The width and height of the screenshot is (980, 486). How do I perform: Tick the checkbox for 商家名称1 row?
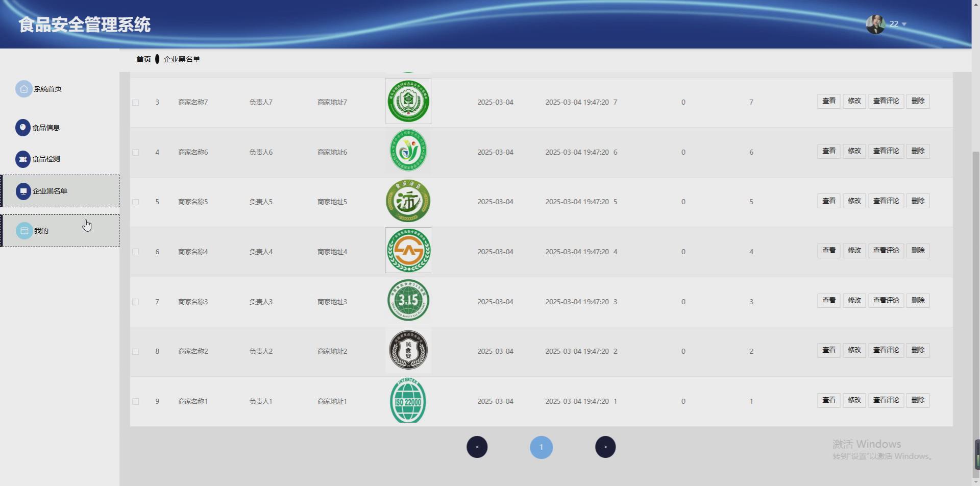[x=135, y=402]
